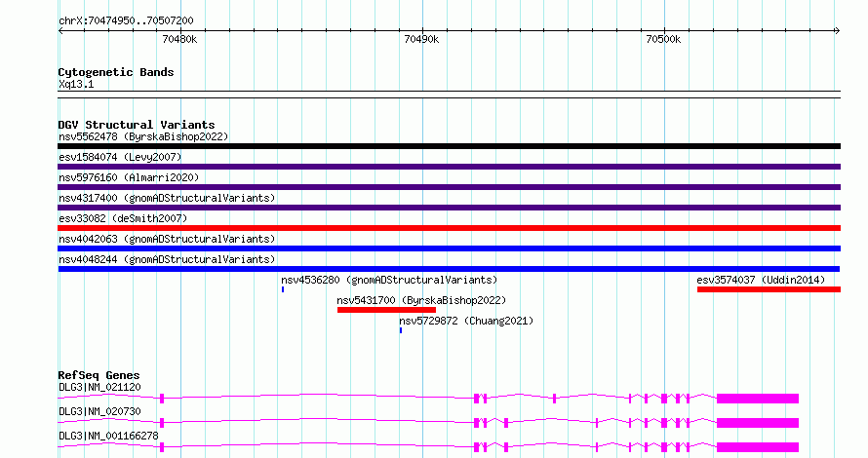
Task: Select the red esv33082 variant bar
Action: point(449,228)
